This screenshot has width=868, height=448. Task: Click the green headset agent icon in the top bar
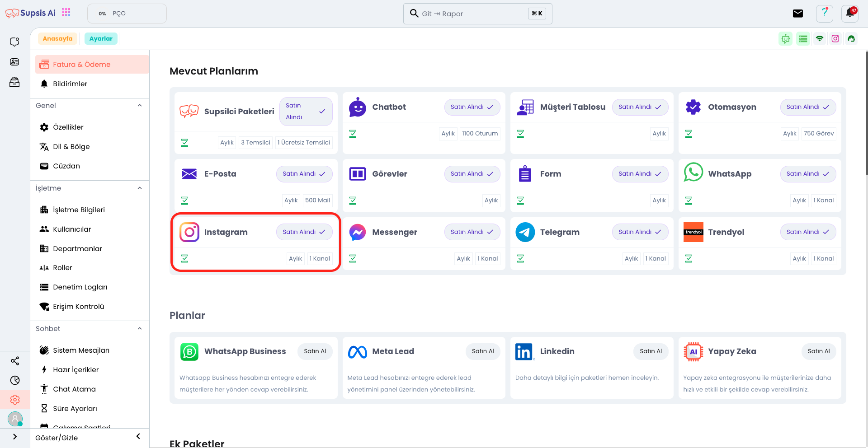point(851,39)
